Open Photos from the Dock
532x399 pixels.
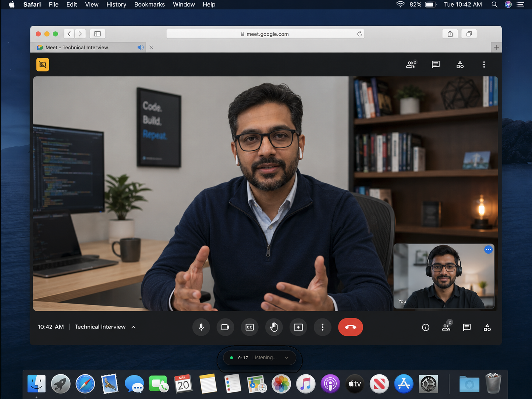[x=281, y=384]
